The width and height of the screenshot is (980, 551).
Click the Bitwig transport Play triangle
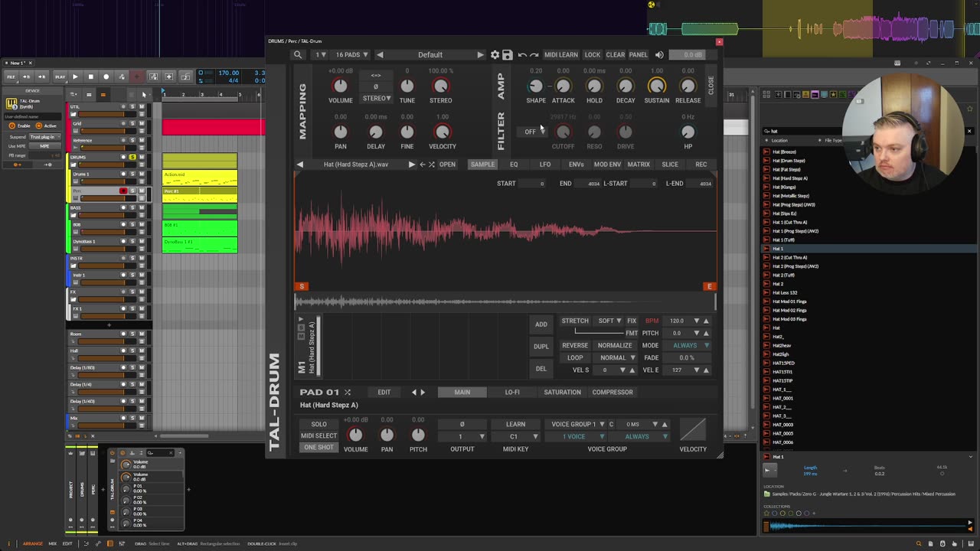point(75,77)
